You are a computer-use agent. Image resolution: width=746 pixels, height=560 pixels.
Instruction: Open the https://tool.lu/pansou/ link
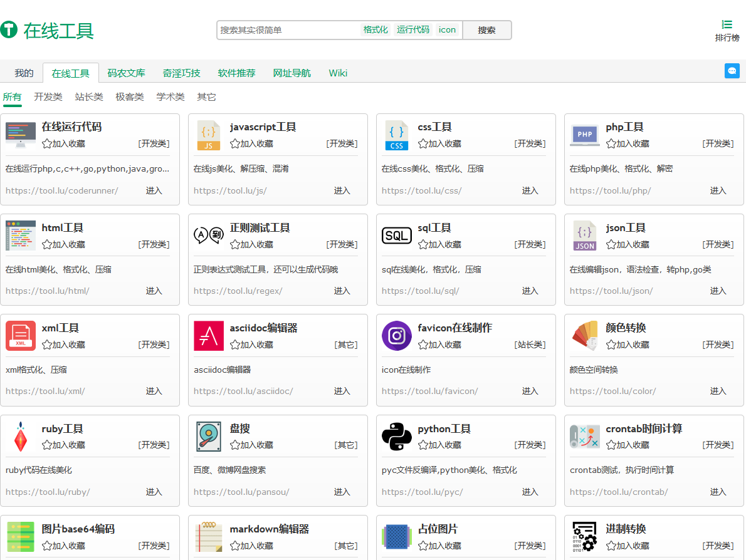241,492
